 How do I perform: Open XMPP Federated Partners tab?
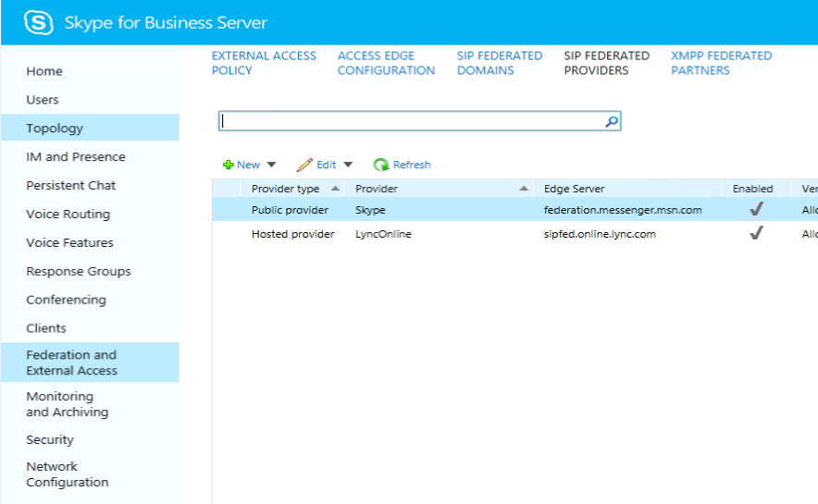(x=721, y=63)
